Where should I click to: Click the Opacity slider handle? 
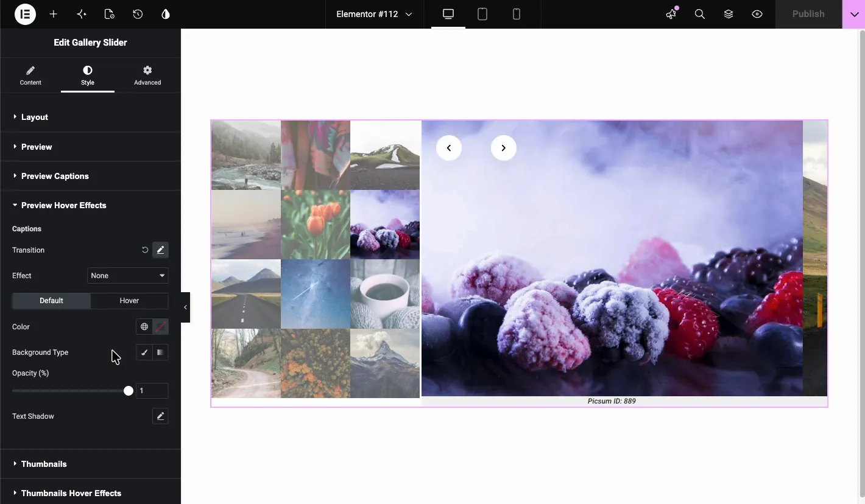[129, 391]
